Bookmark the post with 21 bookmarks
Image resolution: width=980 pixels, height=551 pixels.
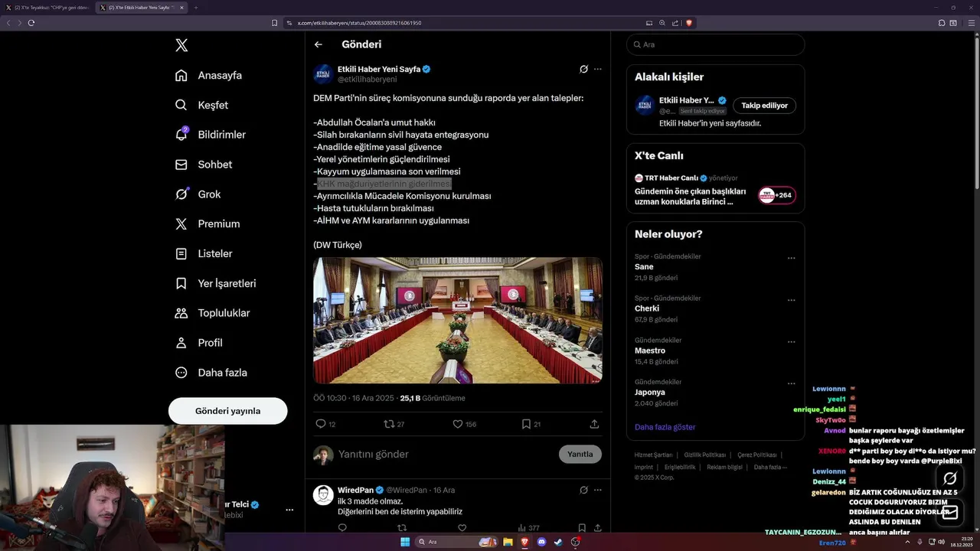pyautogui.click(x=526, y=424)
